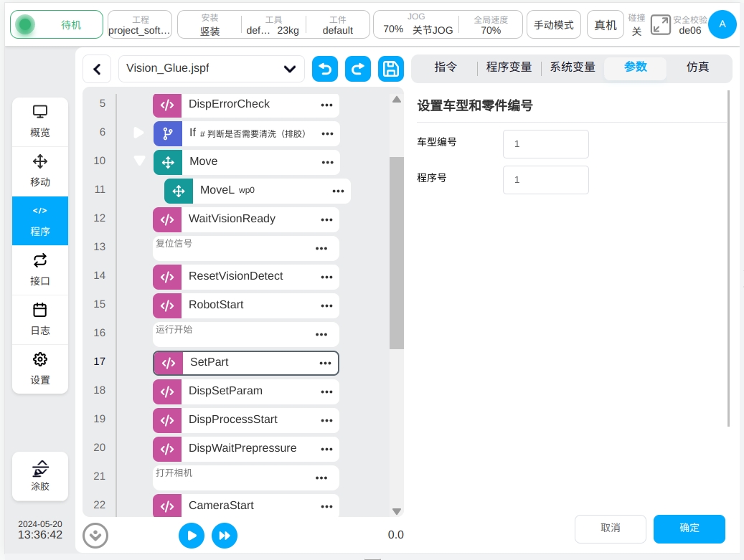This screenshot has height=560, width=744.
Task: Open the 涂胶 gluing panel icon
Action: (40, 475)
